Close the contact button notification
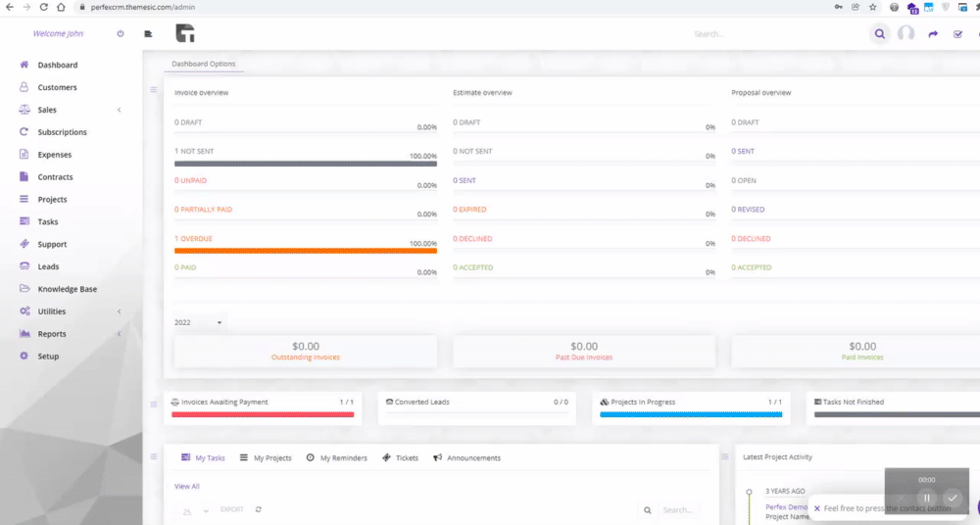The image size is (980, 525). tap(817, 508)
